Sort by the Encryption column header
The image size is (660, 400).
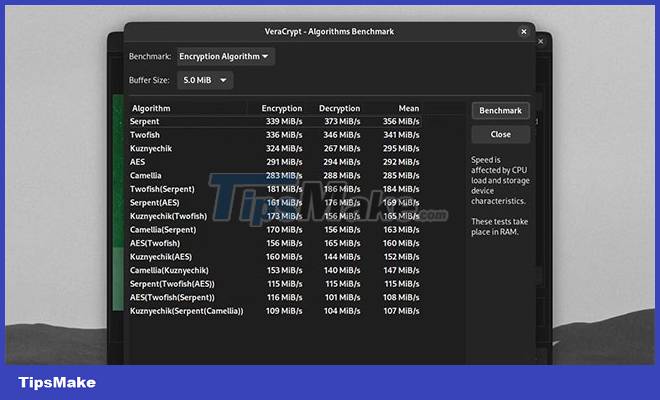(x=282, y=108)
